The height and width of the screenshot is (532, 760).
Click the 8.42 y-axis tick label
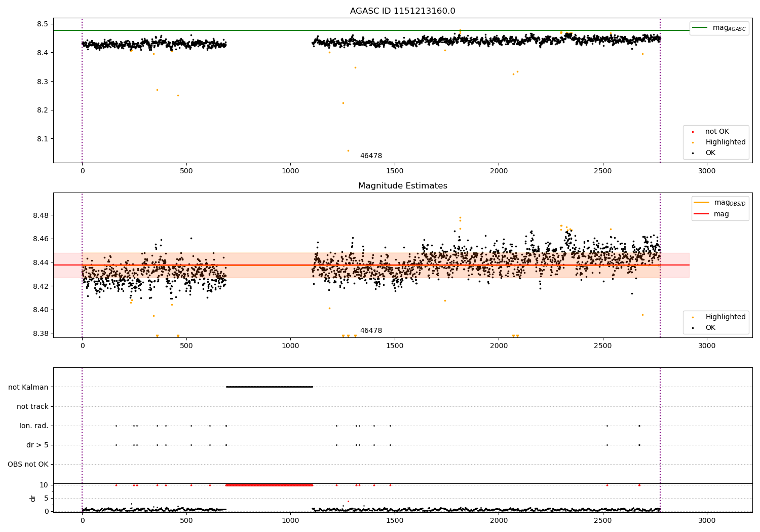(x=40, y=286)
